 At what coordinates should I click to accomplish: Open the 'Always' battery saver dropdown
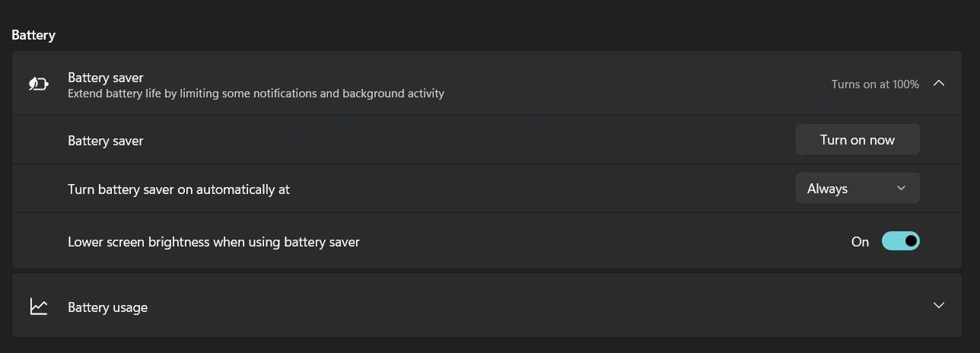tap(857, 189)
